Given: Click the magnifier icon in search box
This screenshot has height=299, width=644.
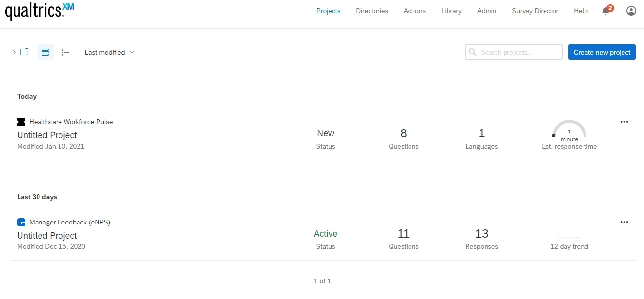Looking at the screenshot, I should [x=473, y=52].
